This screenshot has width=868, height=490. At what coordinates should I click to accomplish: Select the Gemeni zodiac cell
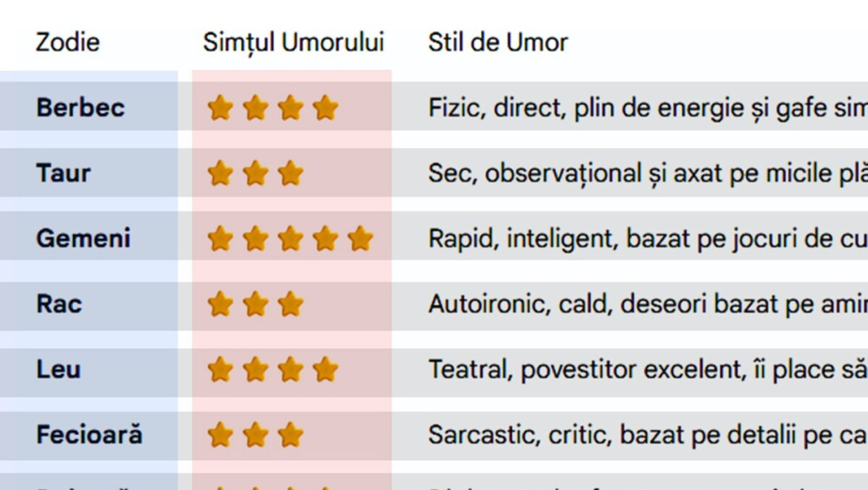coord(83,239)
